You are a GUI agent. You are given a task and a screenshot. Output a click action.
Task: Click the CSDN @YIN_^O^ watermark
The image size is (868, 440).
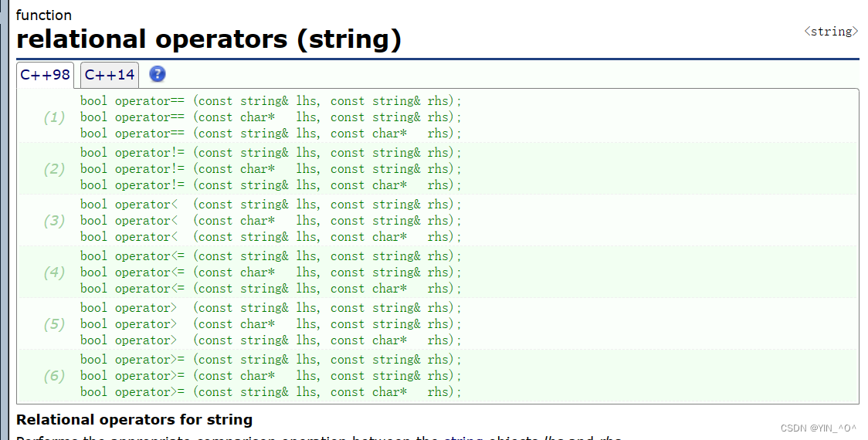click(x=819, y=428)
